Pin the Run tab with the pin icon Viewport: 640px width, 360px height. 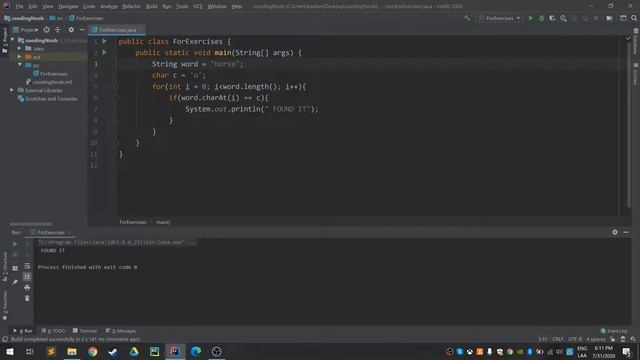[15, 282]
